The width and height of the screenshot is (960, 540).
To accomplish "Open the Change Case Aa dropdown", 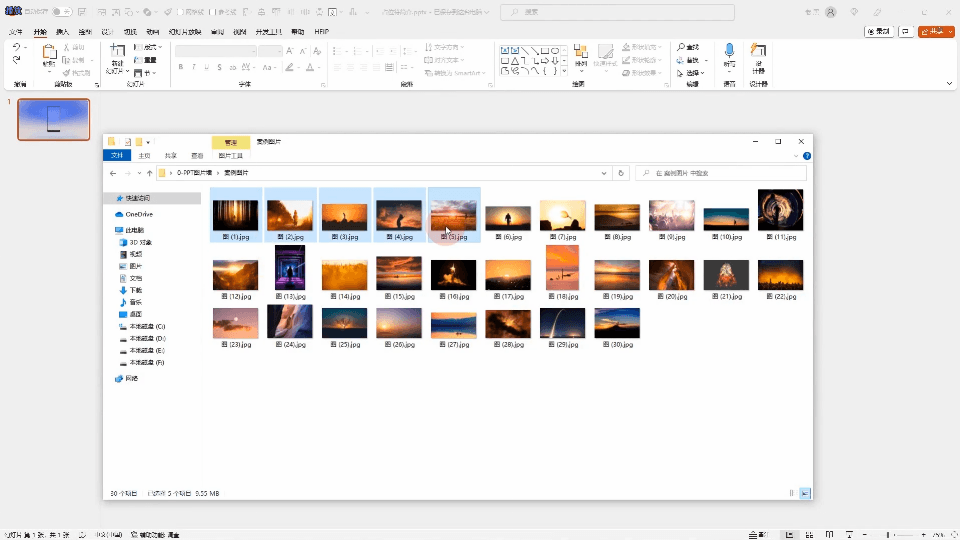I will [268, 67].
